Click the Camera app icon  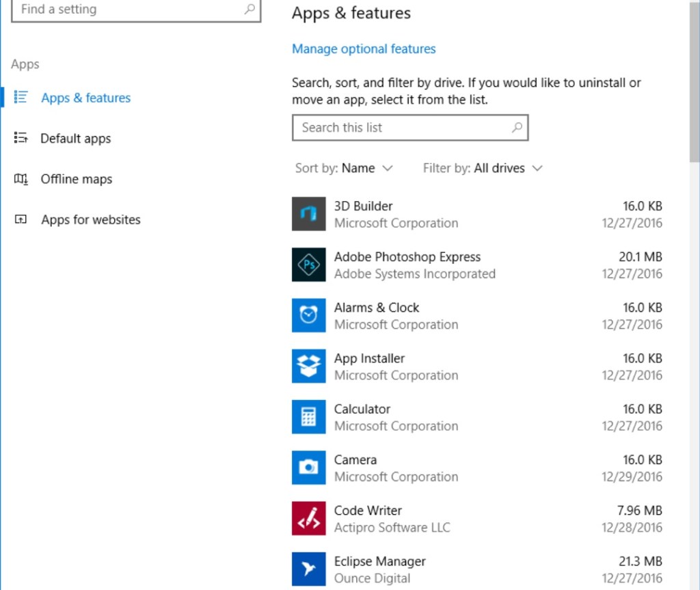tap(309, 467)
